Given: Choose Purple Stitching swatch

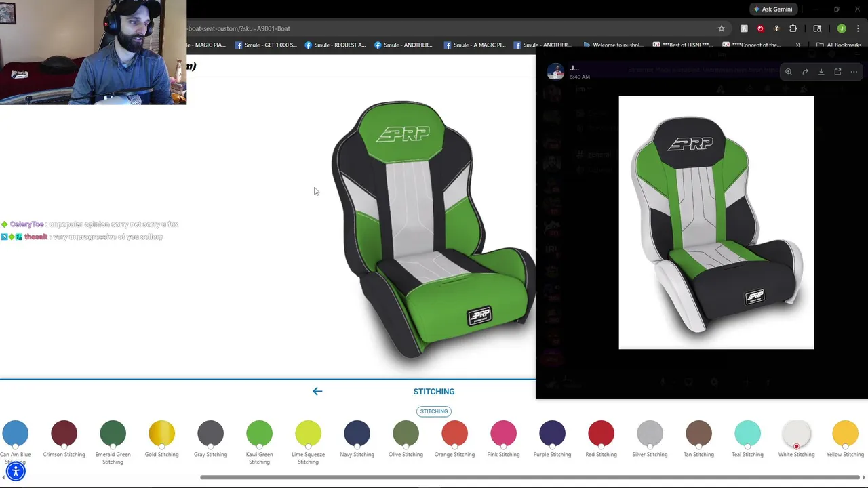Looking at the screenshot, I should [552, 434].
